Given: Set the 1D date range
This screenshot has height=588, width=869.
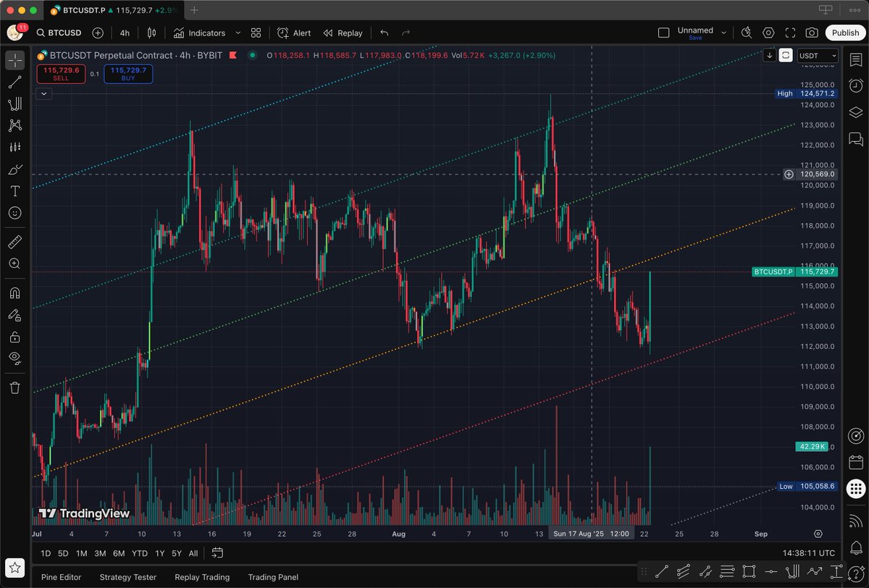Looking at the screenshot, I should click(x=46, y=553).
